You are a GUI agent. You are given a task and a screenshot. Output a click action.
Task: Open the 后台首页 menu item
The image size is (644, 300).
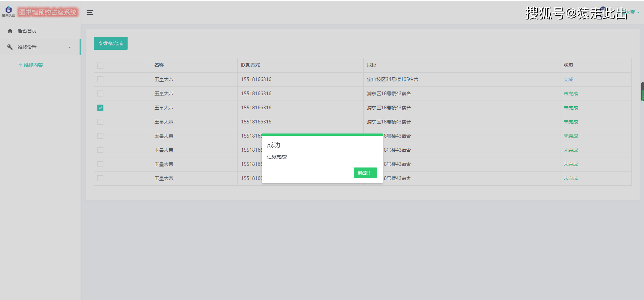40,31
